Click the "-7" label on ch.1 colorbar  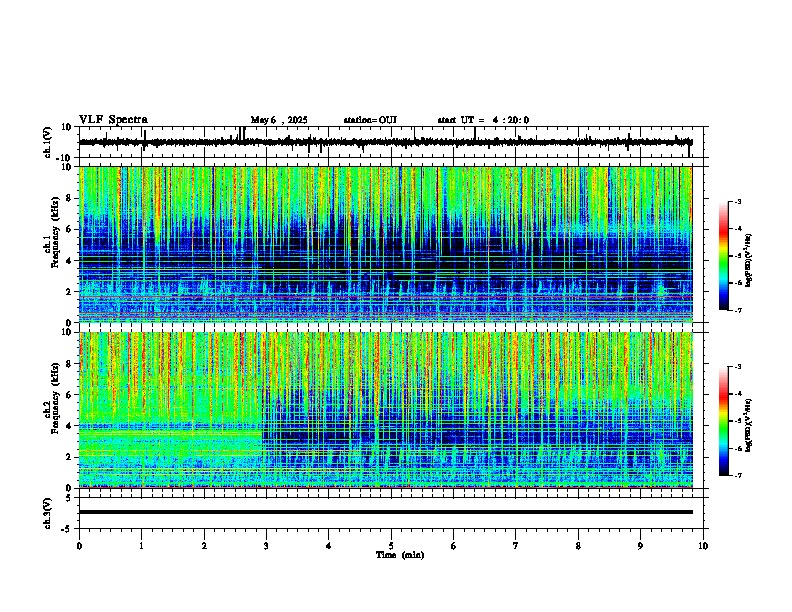tap(738, 310)
